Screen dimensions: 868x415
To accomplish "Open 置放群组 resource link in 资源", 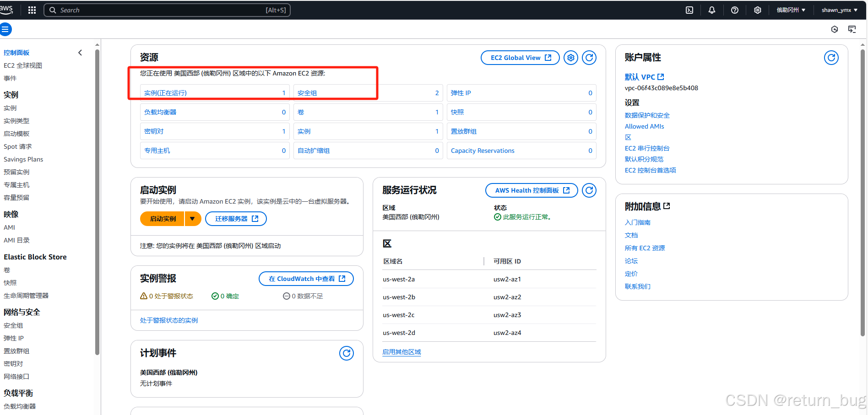I will [x=464, y=131].
